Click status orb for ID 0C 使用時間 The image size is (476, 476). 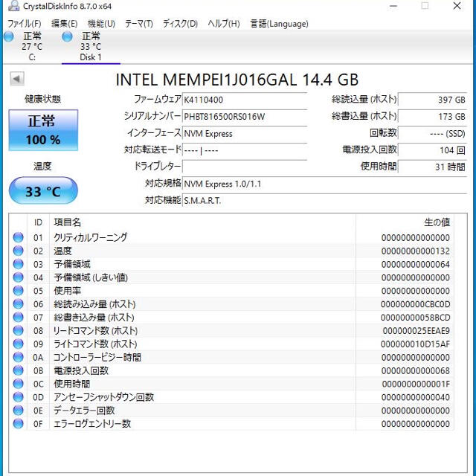coord(18,384)
